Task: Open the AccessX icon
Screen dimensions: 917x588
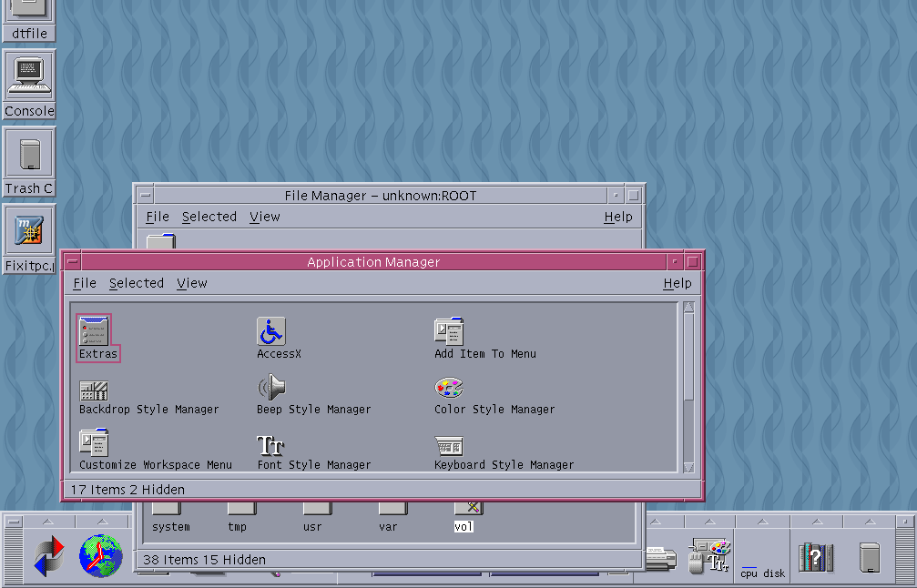Action: pos(271,330)
